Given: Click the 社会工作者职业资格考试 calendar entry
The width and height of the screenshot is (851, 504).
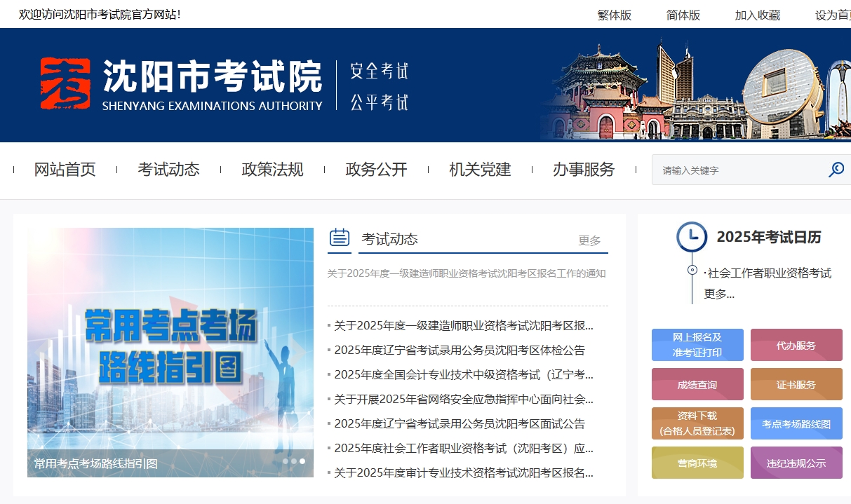Looking at the screenshot, I should coord(770,273).
